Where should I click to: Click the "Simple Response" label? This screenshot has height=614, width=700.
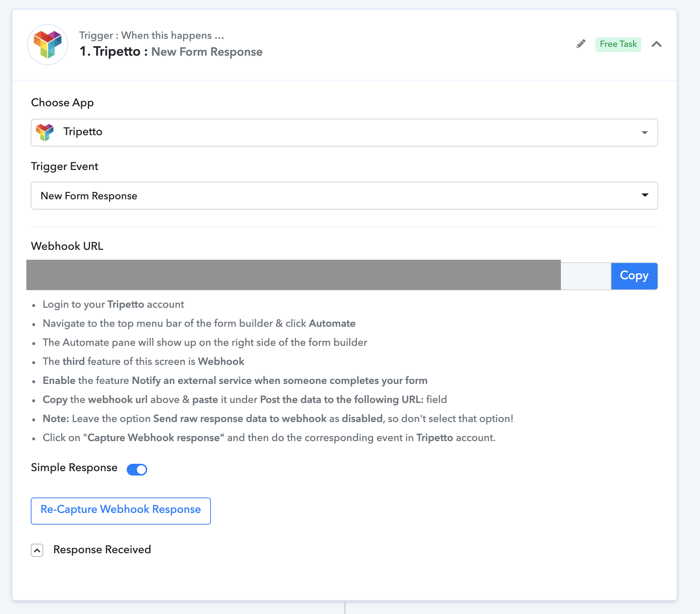click(x=74, y=468)
